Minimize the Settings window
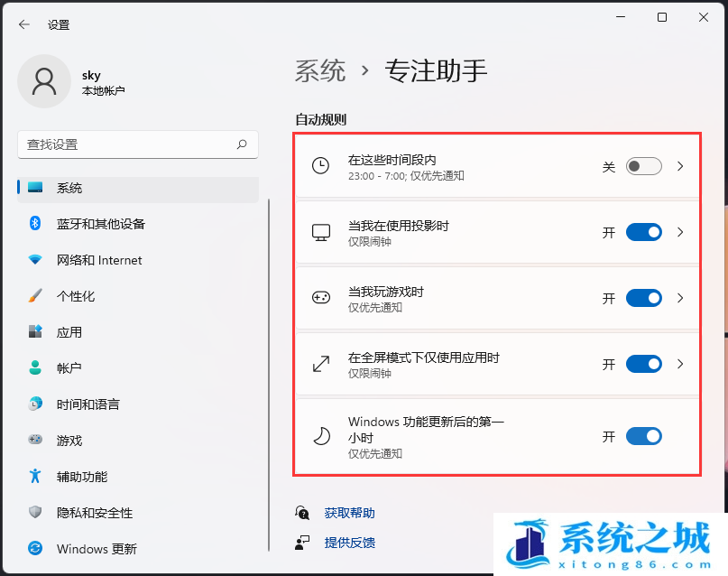This screenshot has height=576, width=728. pyautogui.click(x=621, y=17)
